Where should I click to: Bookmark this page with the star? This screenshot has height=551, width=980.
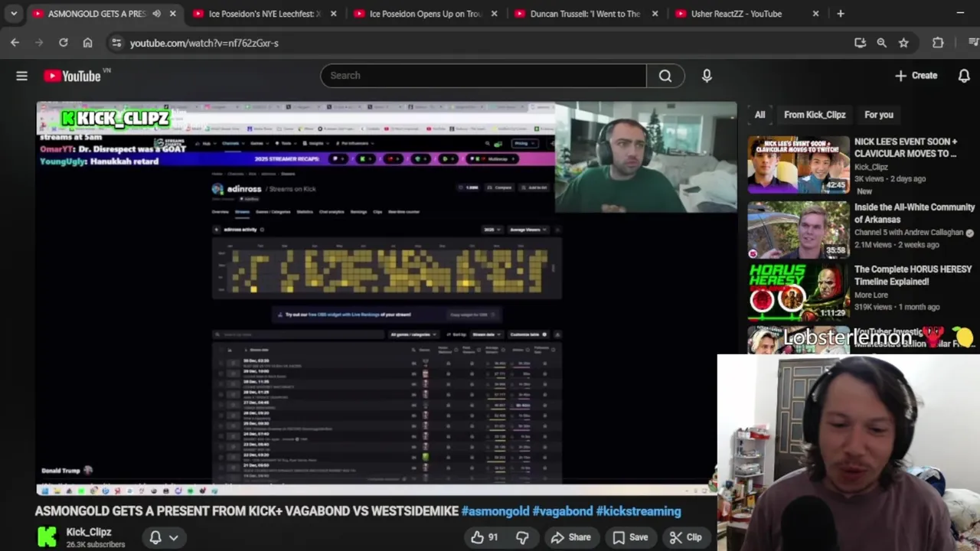(x=903, y=43)
